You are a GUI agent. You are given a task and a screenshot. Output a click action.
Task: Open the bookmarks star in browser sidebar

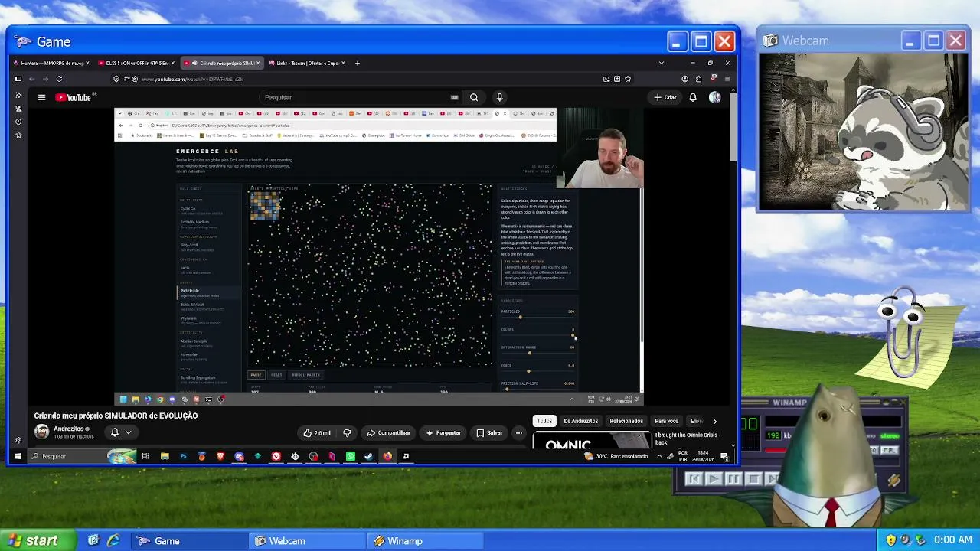pos(18,135)
